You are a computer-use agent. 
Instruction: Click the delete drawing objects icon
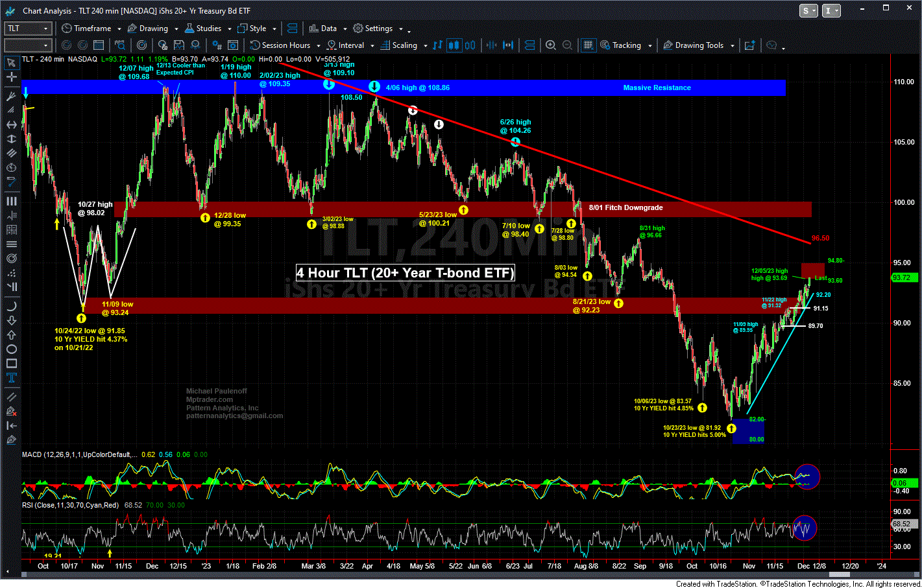pos(11,411)
